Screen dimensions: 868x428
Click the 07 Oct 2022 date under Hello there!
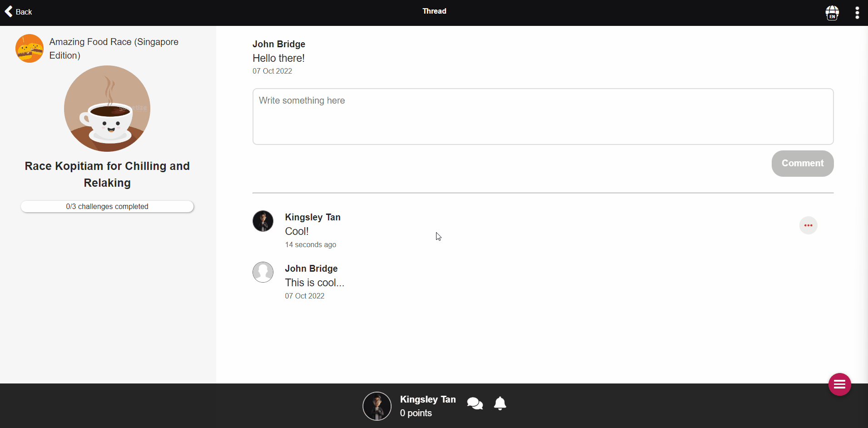pos(272,71)
